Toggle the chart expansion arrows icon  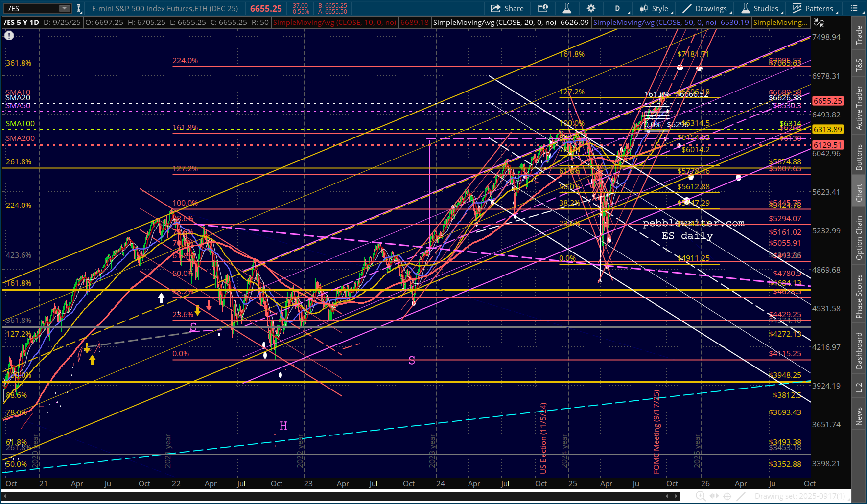pos(714,496)
